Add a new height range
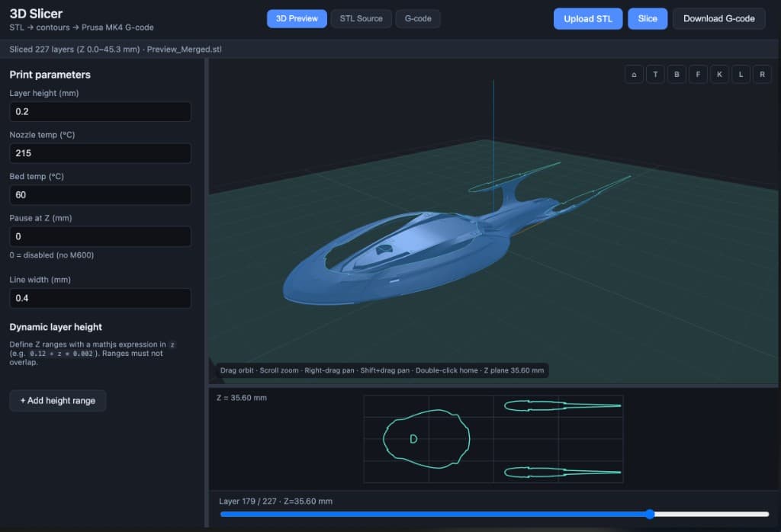781x532 pixels. pos(58,401)
